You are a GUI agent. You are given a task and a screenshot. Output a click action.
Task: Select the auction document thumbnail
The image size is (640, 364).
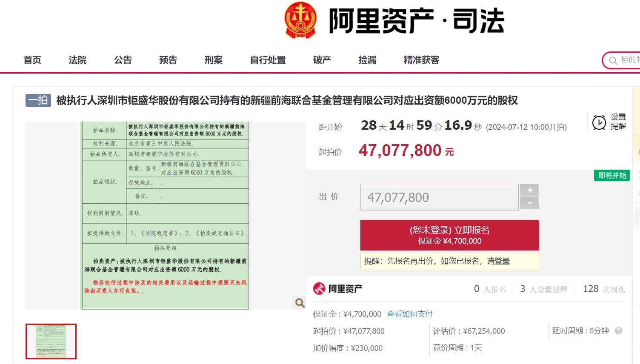[x=51, y=341]
